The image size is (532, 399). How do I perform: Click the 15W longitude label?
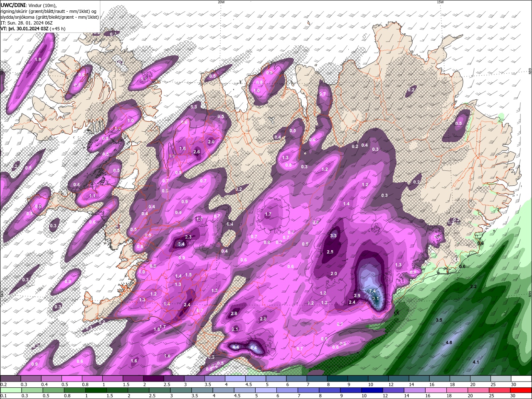[x=440, y=2]
